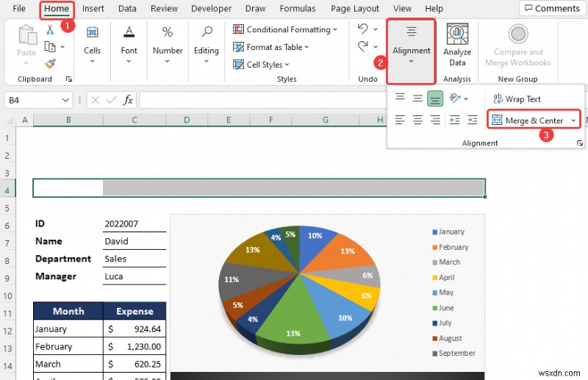This screenshot has height=380, width=588.
Task: Click the formula bar input field
Action: [x=262, y=100]
